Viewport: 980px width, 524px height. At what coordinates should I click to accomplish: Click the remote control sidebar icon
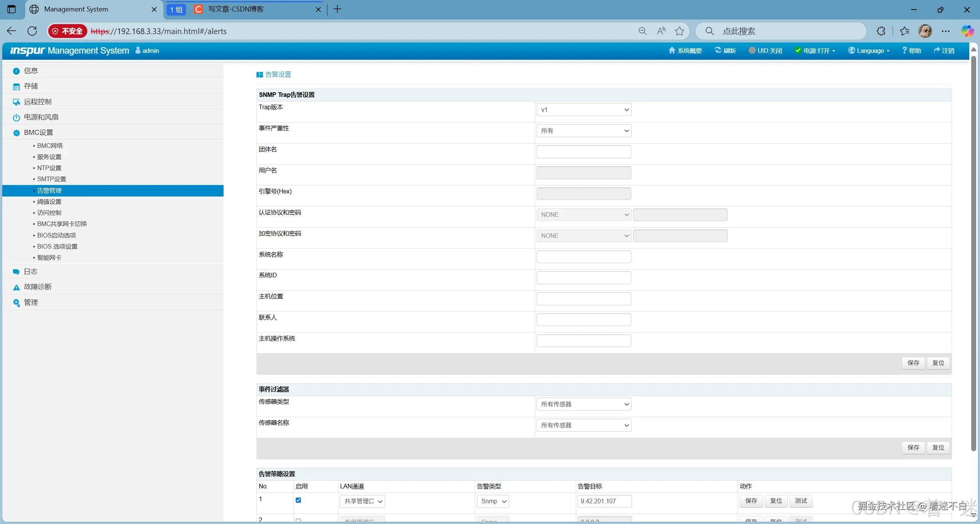click(16, 102)
